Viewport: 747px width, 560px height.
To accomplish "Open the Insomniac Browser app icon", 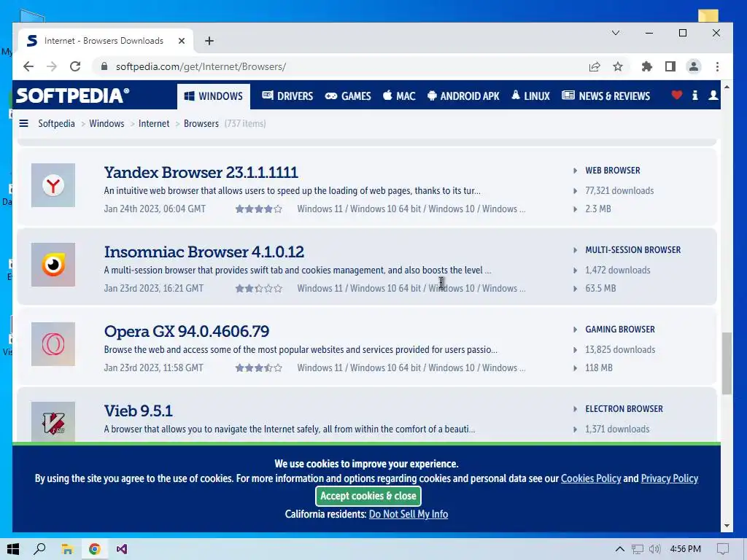I will (x=53, y=265).
